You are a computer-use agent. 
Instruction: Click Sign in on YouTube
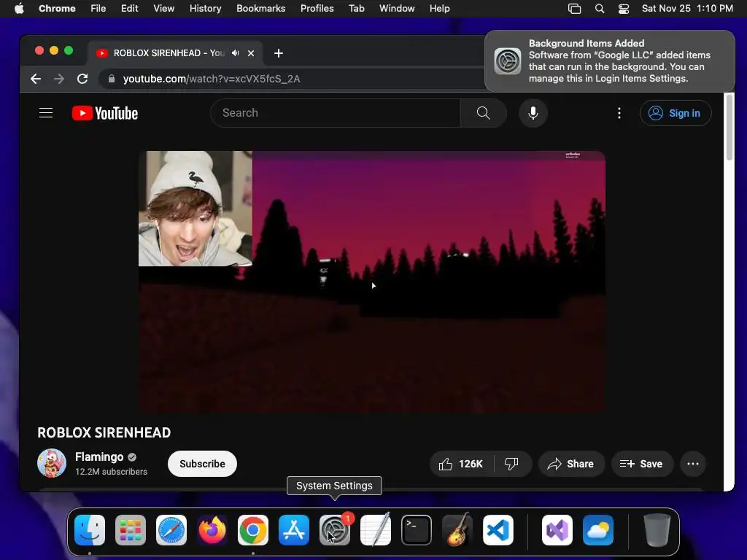(676, 113)
